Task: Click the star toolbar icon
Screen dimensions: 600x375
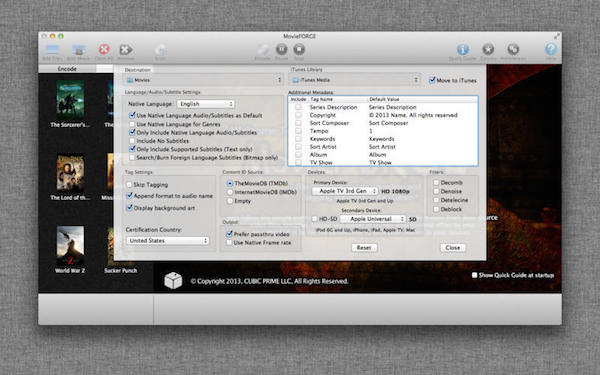Action: (488, 49)
